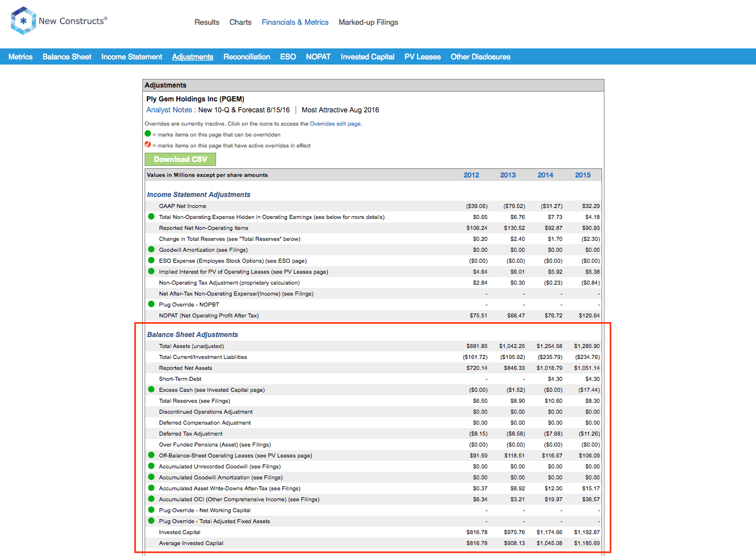
Task: Click the Short-Term Debt label
Action: point(180,379)
